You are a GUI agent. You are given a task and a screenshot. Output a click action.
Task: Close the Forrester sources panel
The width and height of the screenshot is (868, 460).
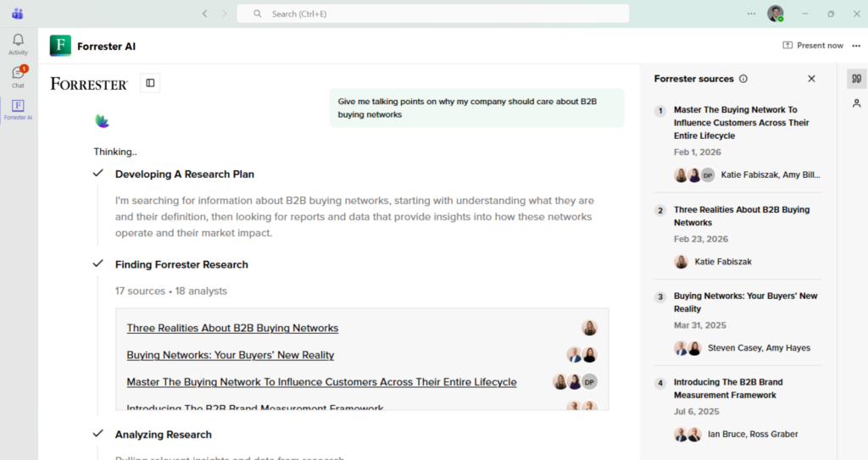pos(811,79)
